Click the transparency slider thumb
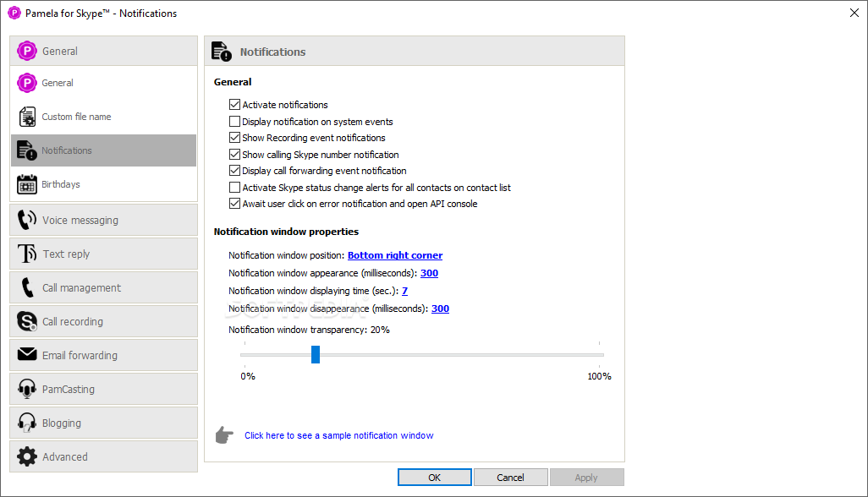The width and height of the screenshot is (868, 497). tap(316, 354)
